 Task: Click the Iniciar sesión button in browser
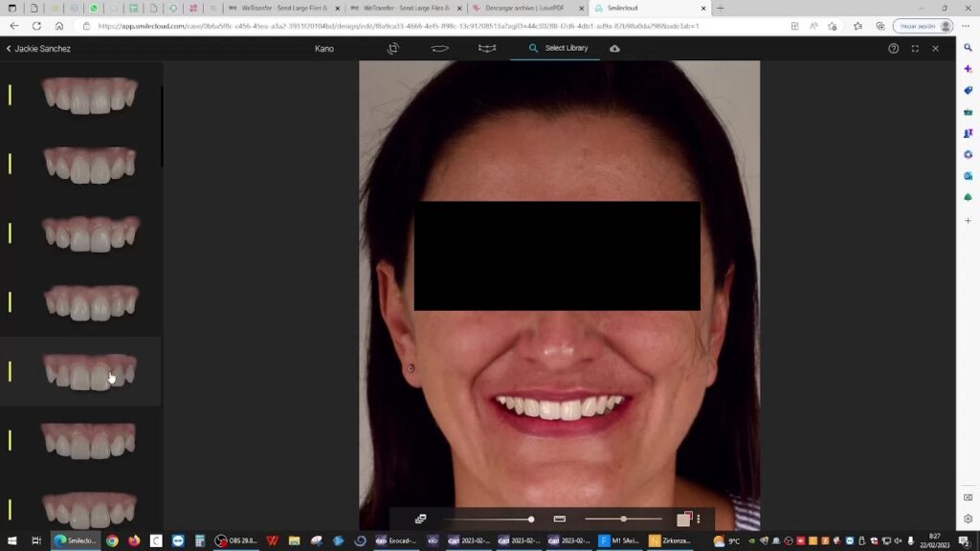pos(924,26)
